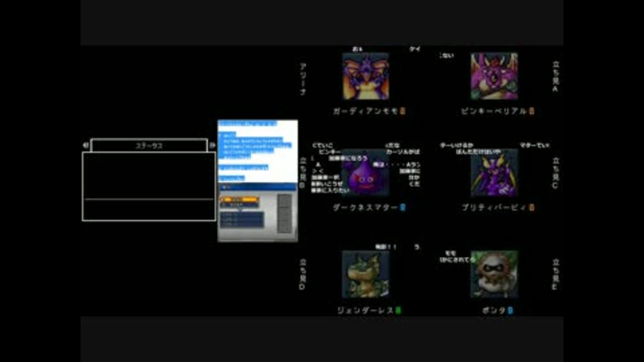This screenshot has width=644, height=362.
Task: Select the ダークネスマター purple slime portrait
Action: coord(366,172)
